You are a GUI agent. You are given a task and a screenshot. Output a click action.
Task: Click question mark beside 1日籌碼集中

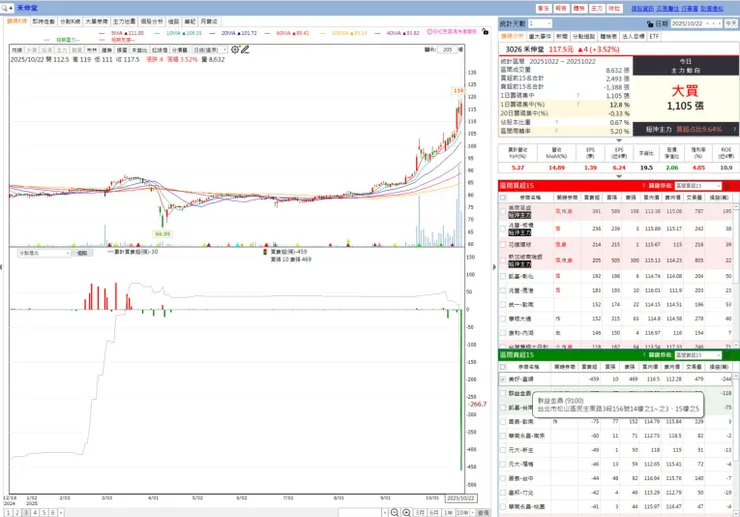578,96
